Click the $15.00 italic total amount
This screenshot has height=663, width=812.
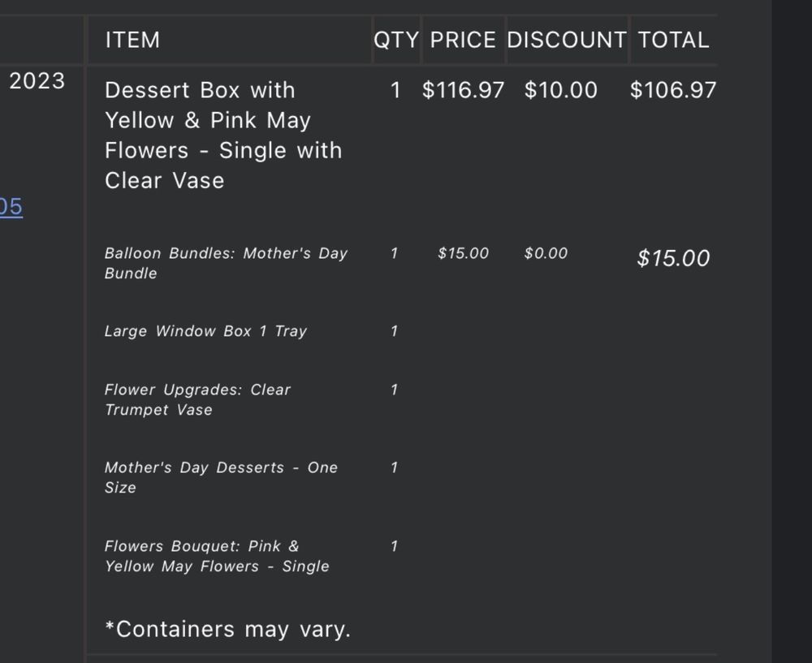click(x=673, y=258)
